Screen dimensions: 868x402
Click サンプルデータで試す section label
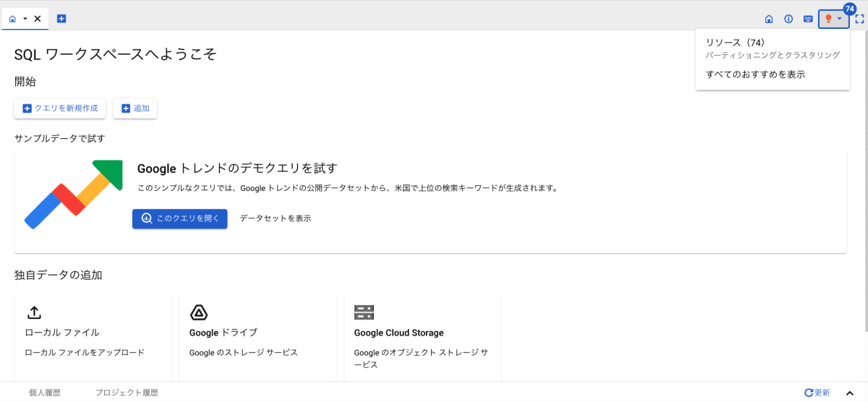pyautogui.click(x=60, y=138)
